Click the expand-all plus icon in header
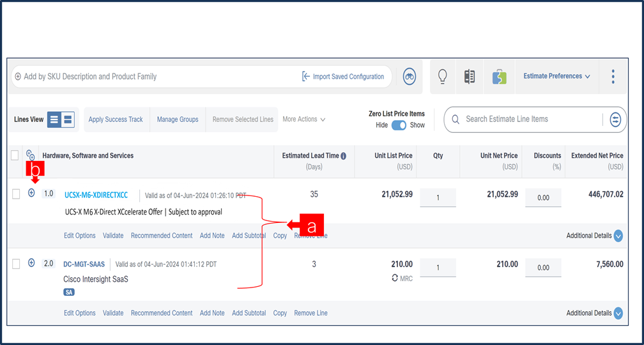Screen dimensions: 644x345 (x=31, y=155)
